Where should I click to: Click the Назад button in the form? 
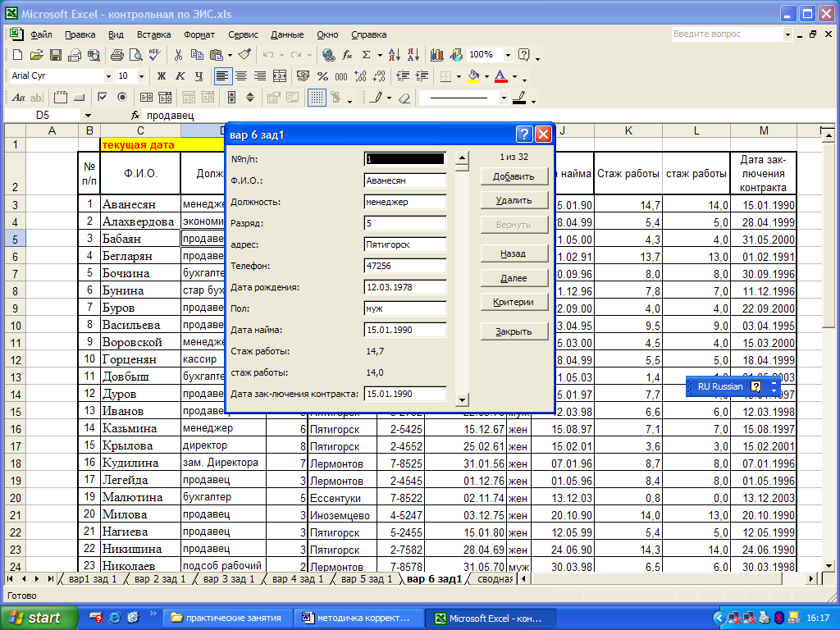[x=514, y=253]
